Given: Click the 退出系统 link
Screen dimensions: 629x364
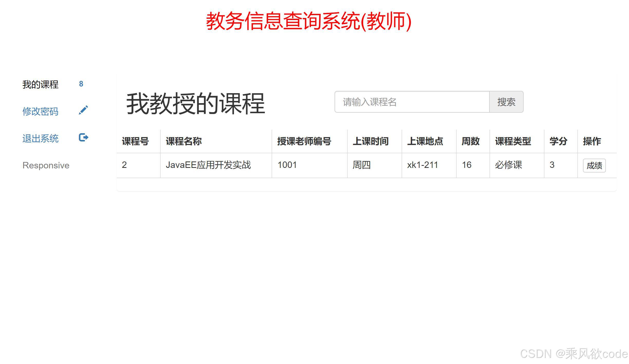Looking at the screenshot, I should click(x=41, y=138).
